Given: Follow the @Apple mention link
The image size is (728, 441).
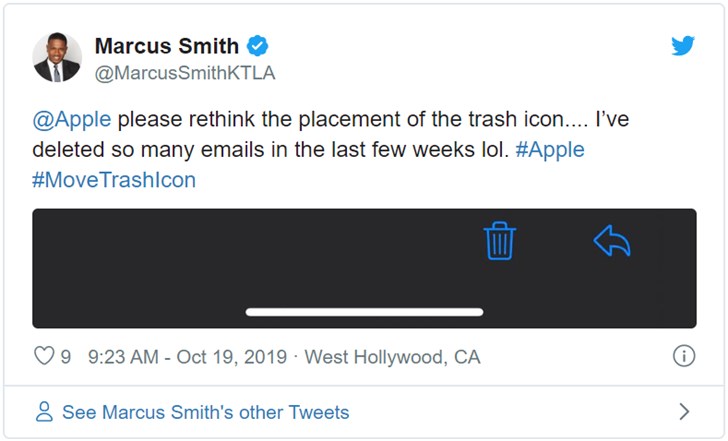Looking at the screenshot, I should (x=71, y=121).
